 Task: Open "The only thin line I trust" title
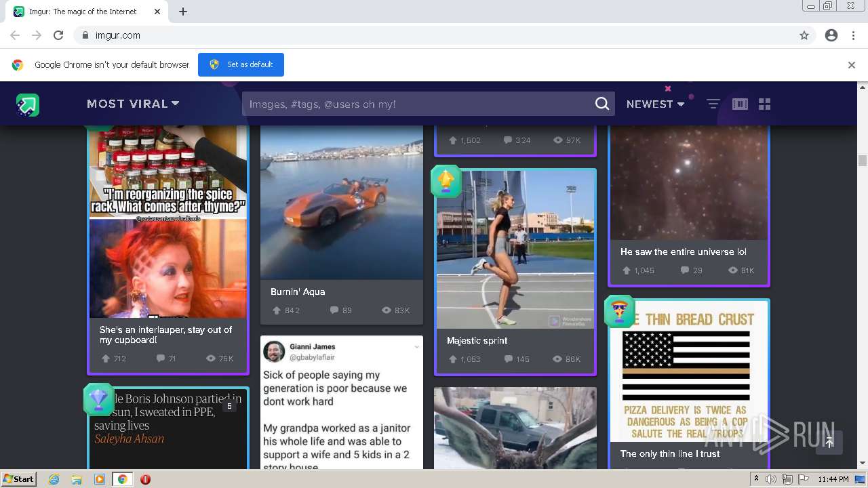point(670,453)
